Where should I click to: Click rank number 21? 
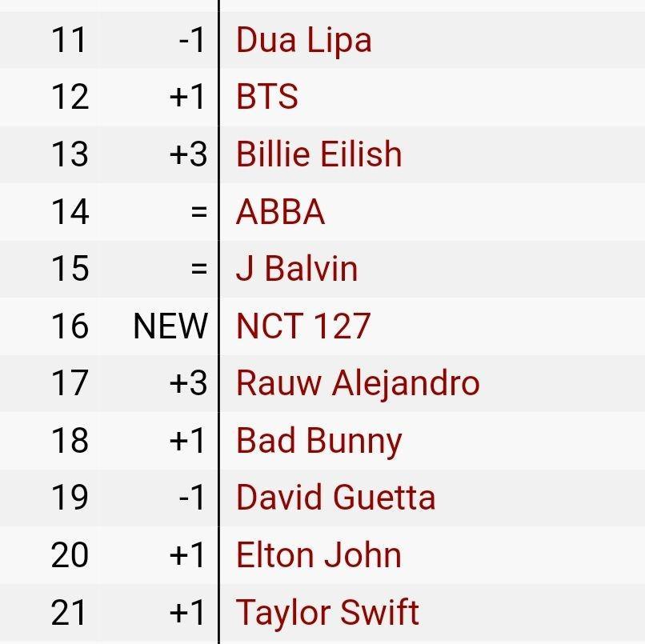[x=68, y=612]
